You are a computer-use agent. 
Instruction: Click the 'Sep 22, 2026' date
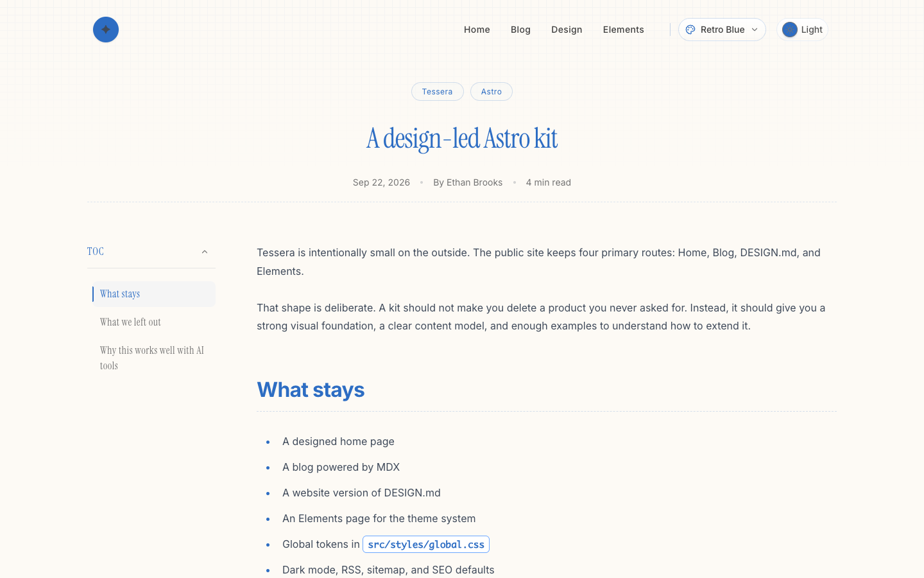click(x=381, y=182)
